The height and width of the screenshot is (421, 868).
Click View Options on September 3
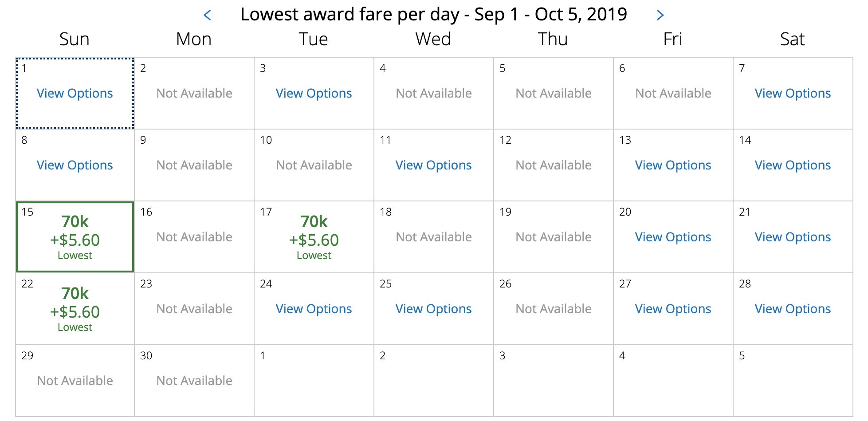(x=314, y=93)
